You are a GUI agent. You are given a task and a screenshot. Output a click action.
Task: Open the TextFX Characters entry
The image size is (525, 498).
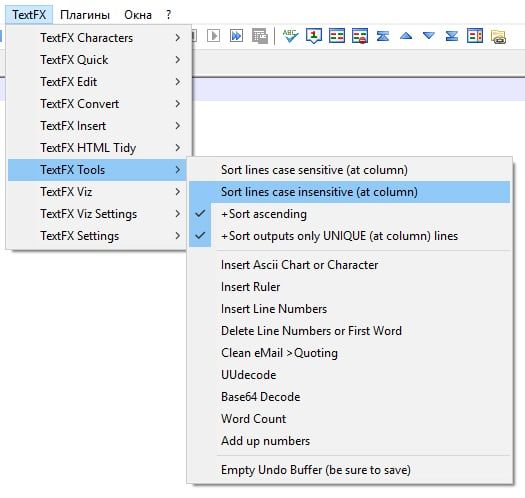97,38
